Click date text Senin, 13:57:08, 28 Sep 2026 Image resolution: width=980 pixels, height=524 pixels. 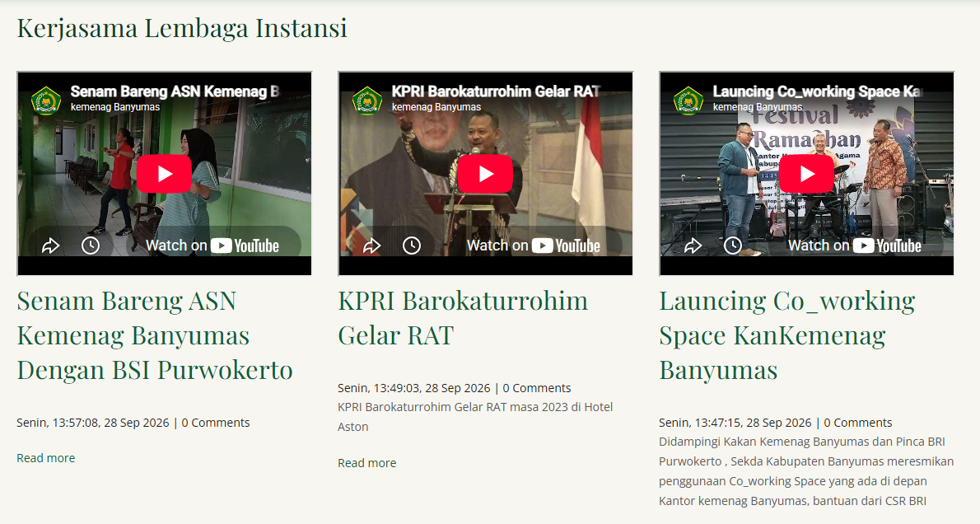coord(93,423)
